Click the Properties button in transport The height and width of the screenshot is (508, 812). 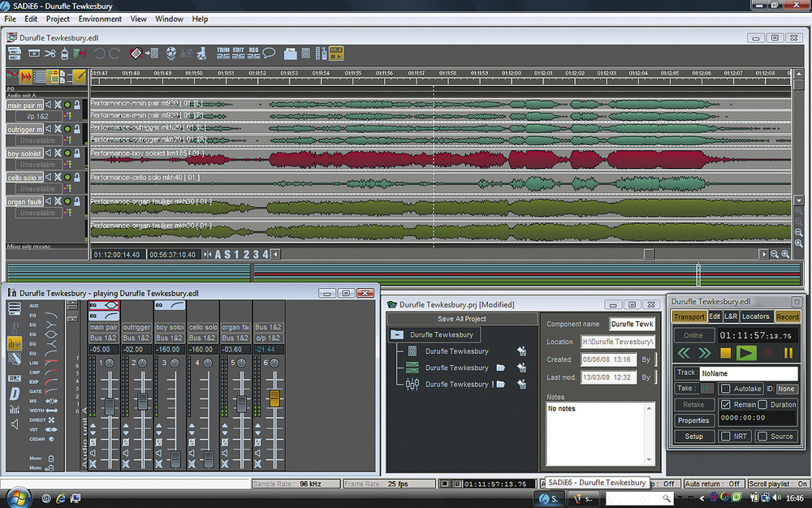(693, 420)
